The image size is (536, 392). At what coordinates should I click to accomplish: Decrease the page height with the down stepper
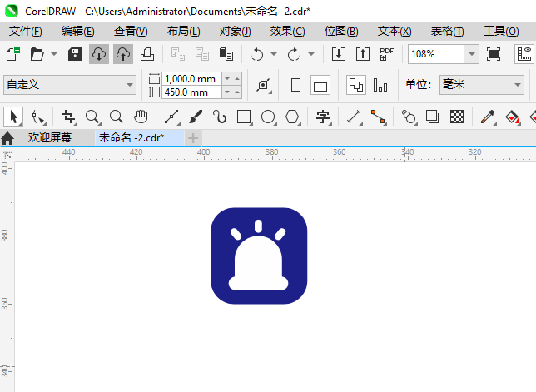click(227, 92)
